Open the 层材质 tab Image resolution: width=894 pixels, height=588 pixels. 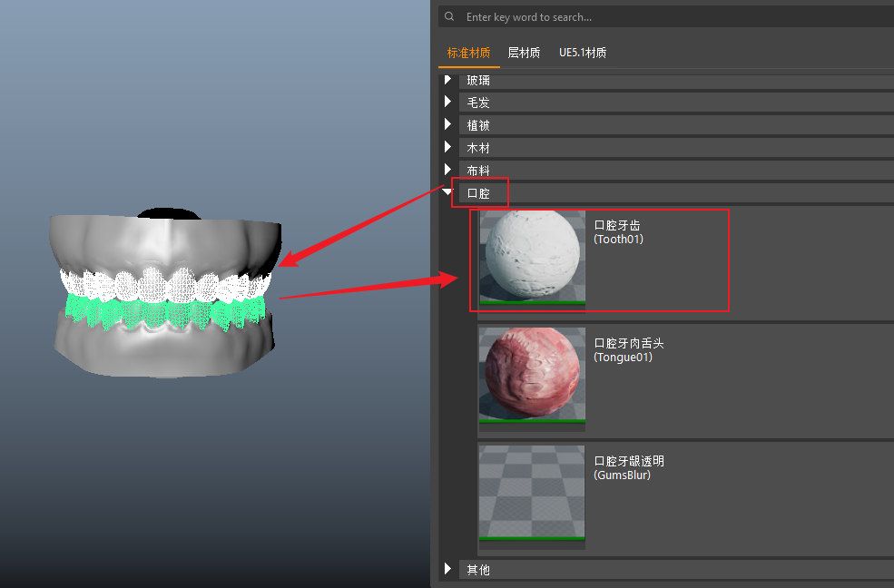[524, 53]
